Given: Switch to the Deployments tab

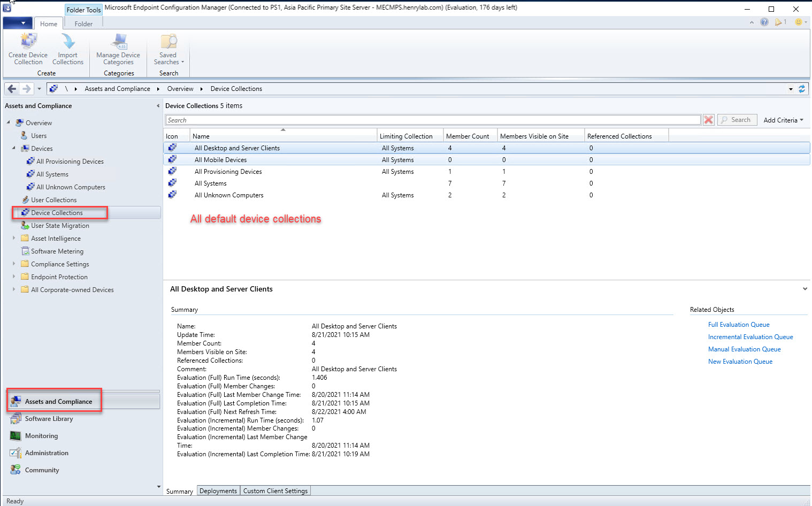Looking at the screenshot, I should [x=218, y=491].
